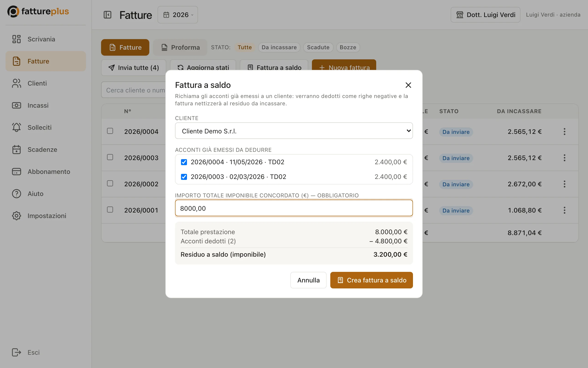
Task: Select the checkbox for invoice 2026/0001
Action: point(110,210)
